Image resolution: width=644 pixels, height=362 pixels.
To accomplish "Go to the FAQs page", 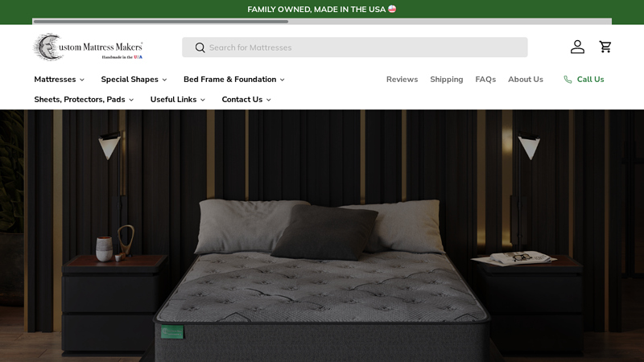I will click(485, 79).
